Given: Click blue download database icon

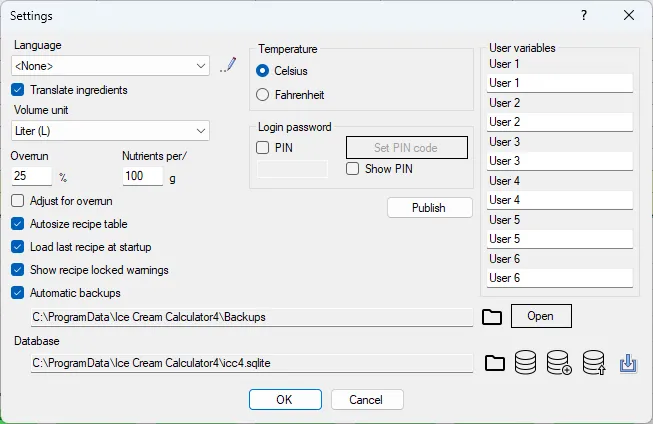Looking at the screenshot, I should coord(628,363).
